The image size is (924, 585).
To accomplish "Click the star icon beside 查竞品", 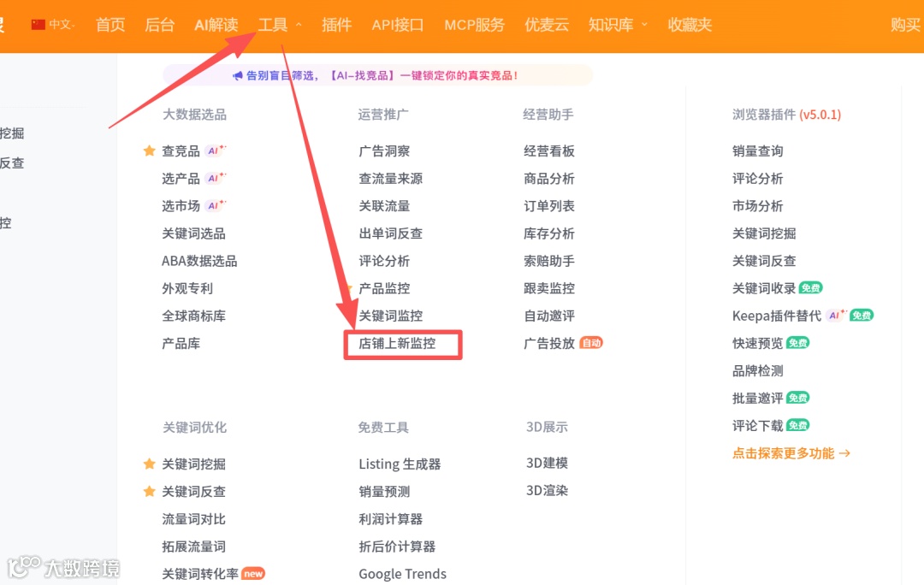I will click(150, 151).
